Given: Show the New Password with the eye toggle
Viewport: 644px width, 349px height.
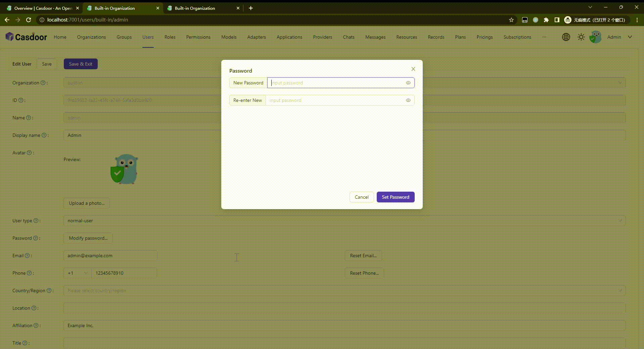Looking at the screenshot, I should coord(408,83).
